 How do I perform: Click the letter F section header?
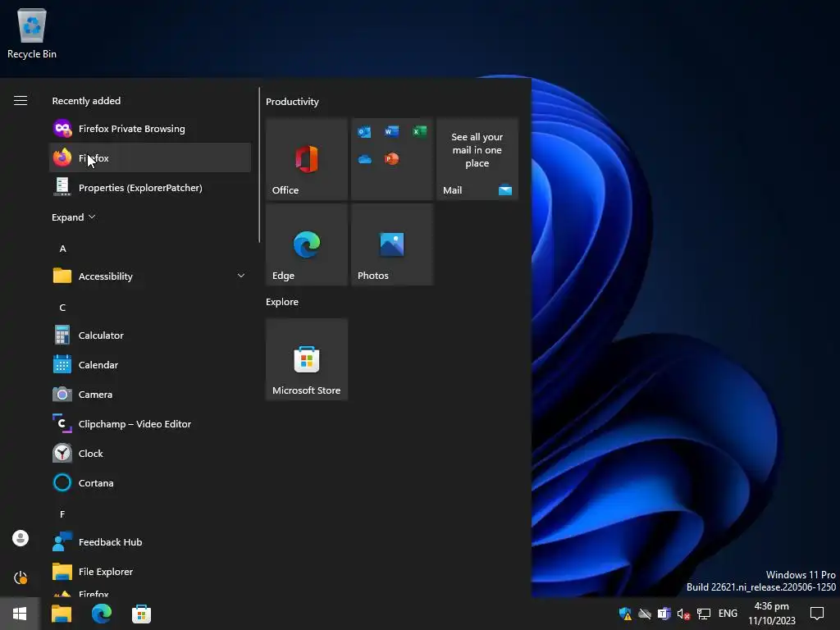[x=62, y=514]
